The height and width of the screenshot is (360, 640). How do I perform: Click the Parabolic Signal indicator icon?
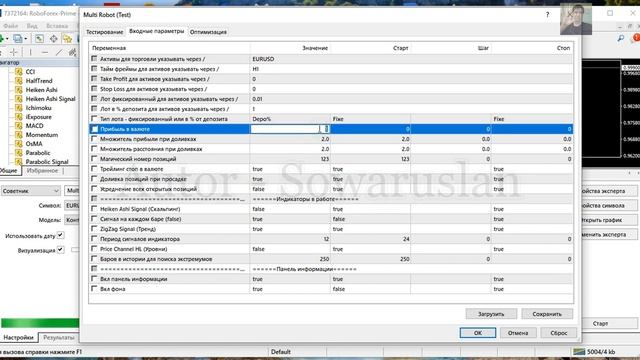(x=18, y=162)
